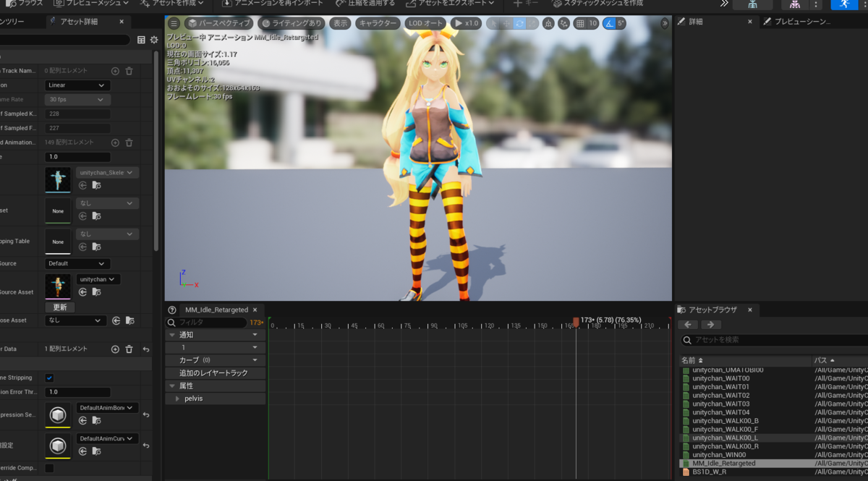The width and height of the screenshot is (868, 481).
Task: Select the rotate transform tool
Action: tap(519, 23)
